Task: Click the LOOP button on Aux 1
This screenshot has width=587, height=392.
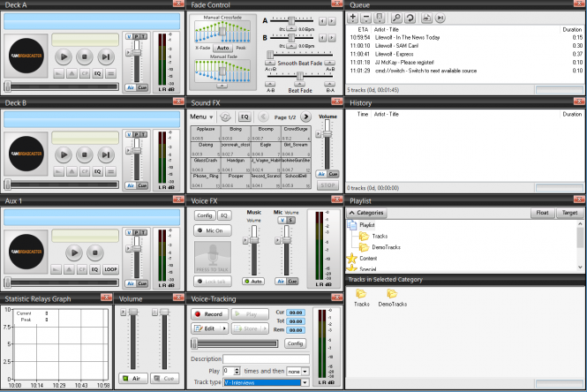Action: pyautogui.click(x=110, y=269)
